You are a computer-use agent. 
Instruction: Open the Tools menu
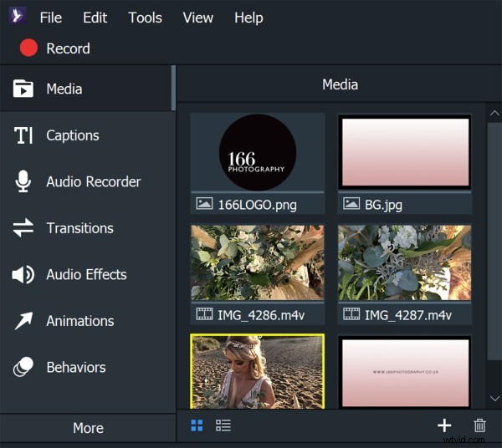tap(145, 18)
